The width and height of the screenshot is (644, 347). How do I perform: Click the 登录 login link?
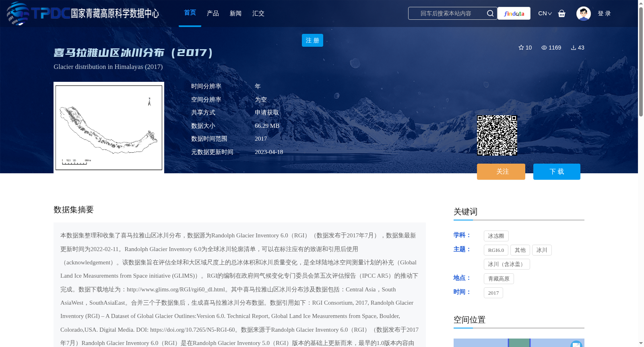coord(604,13)
